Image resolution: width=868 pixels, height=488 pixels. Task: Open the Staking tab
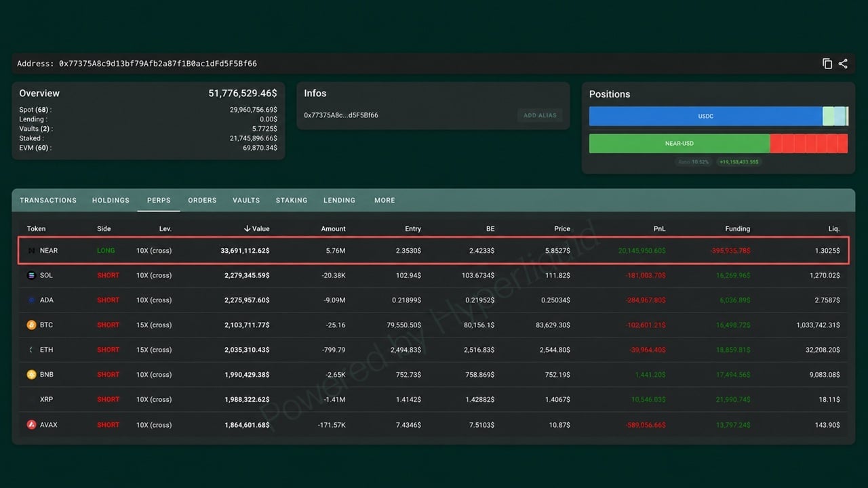click(292, 200)
